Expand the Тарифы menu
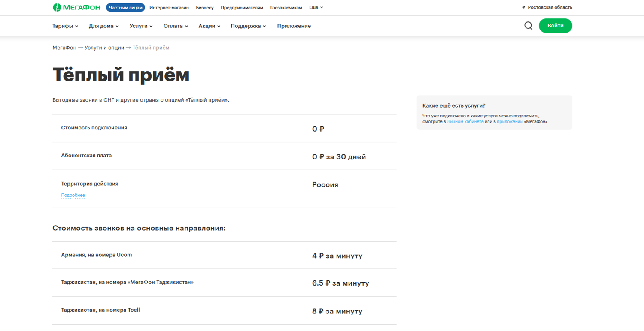The height and width of the screenshot is (331, 644). [65, 26]
